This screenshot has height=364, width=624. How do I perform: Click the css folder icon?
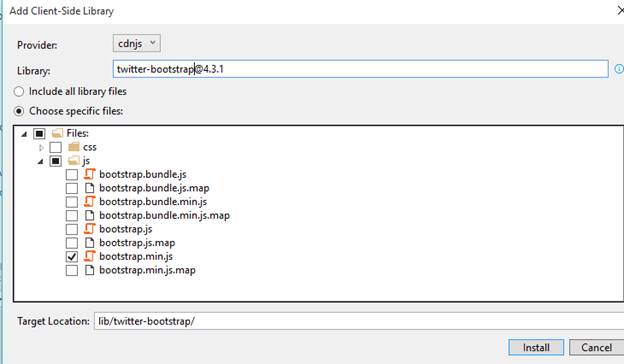(x=74, y=147)
